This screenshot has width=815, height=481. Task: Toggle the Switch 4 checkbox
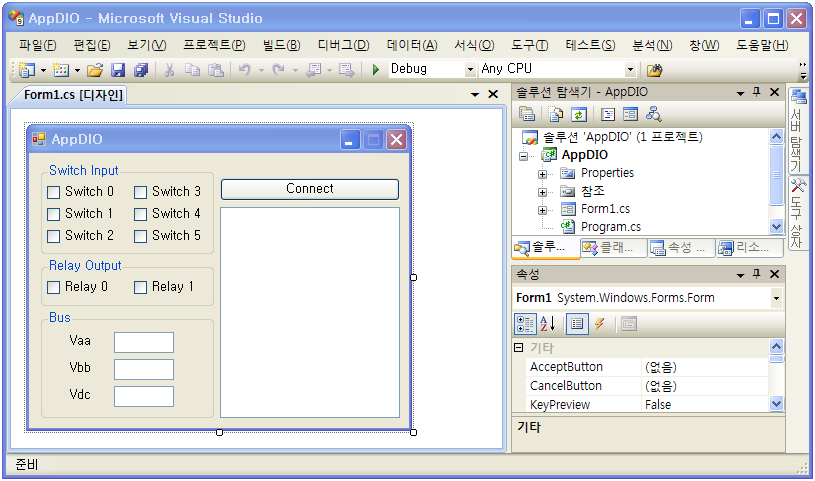click(x=140, y=214)
